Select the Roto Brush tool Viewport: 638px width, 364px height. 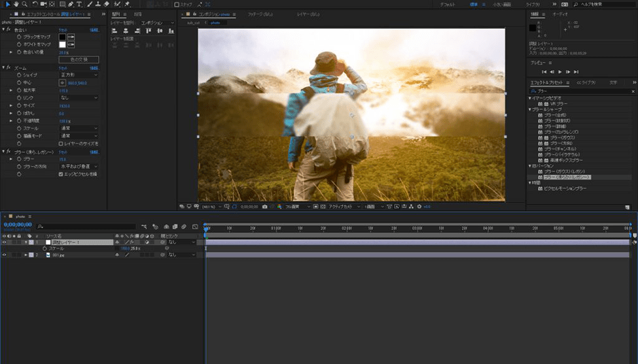coord(117,4)
